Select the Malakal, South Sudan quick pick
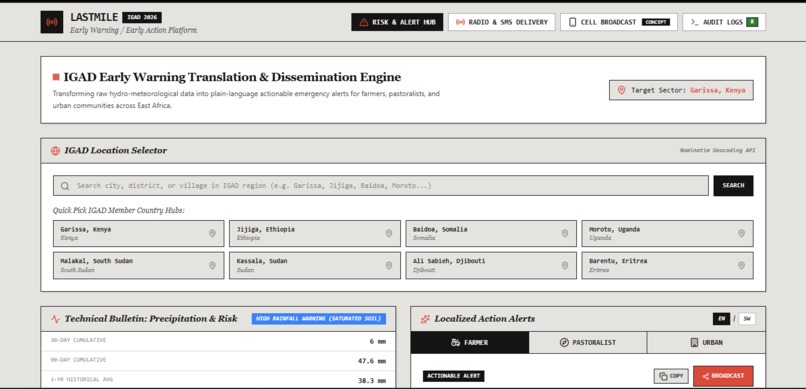 [138, 265]
